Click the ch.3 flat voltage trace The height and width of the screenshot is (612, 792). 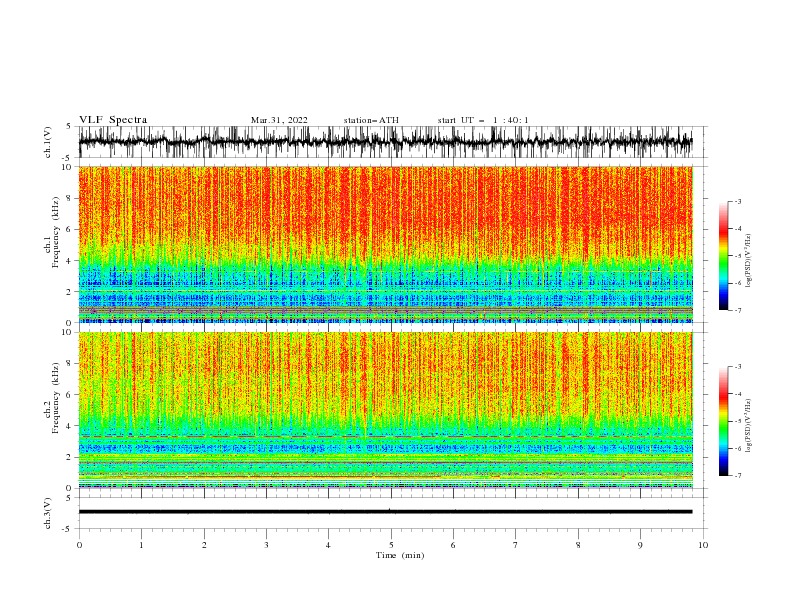pyautogui.click(x=386, y=512)
